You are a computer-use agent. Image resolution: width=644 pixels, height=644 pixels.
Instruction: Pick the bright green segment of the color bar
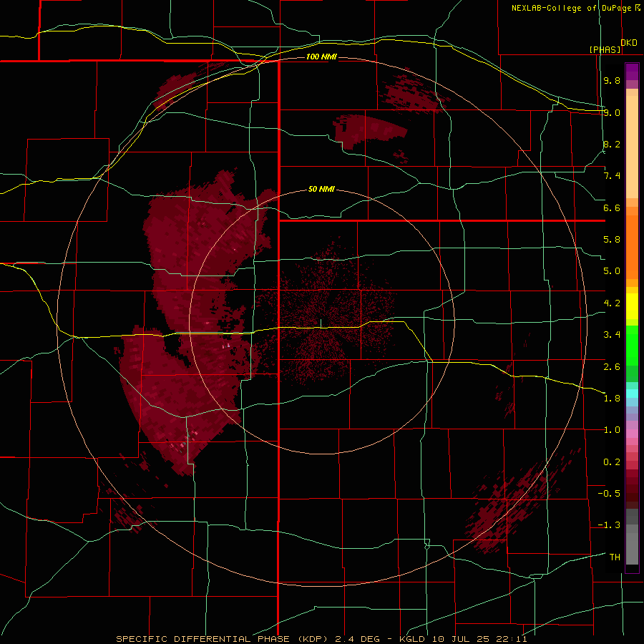[x=632, y=345]
